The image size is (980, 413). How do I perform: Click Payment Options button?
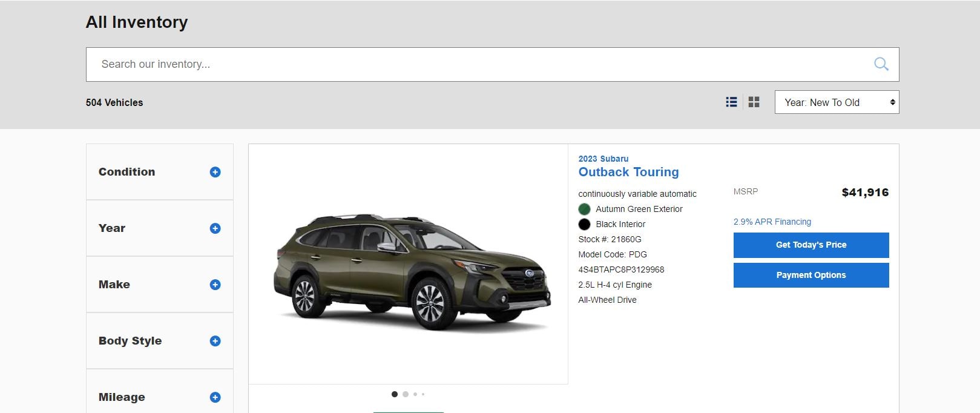pos(811,275)
